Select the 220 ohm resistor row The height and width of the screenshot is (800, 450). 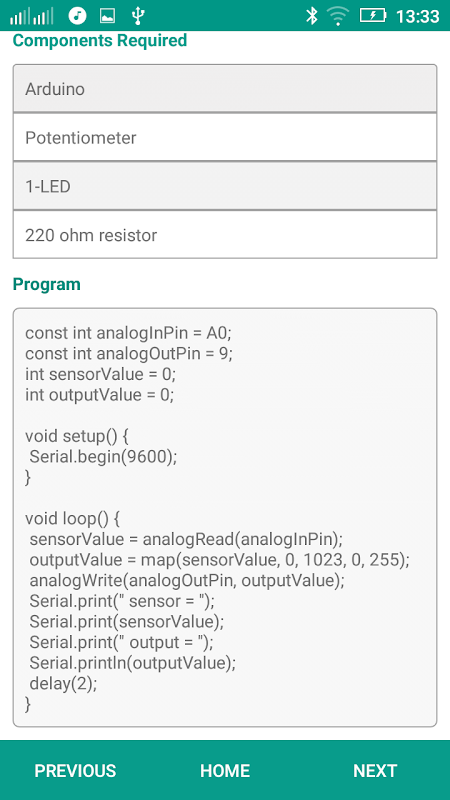point(225,235)
